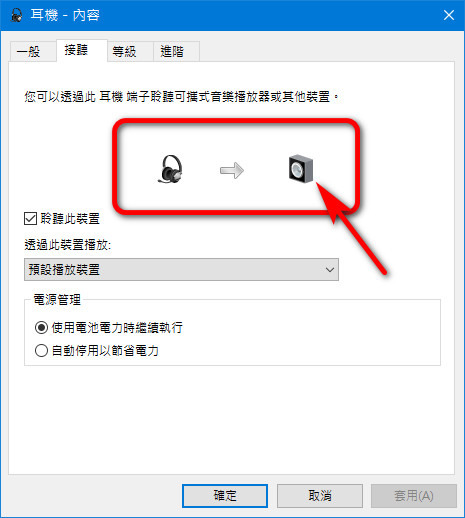Uncheck the 聆聽此裝置 checkbox
The width and height of the screenshot is (465, 518).
[30, 219]
